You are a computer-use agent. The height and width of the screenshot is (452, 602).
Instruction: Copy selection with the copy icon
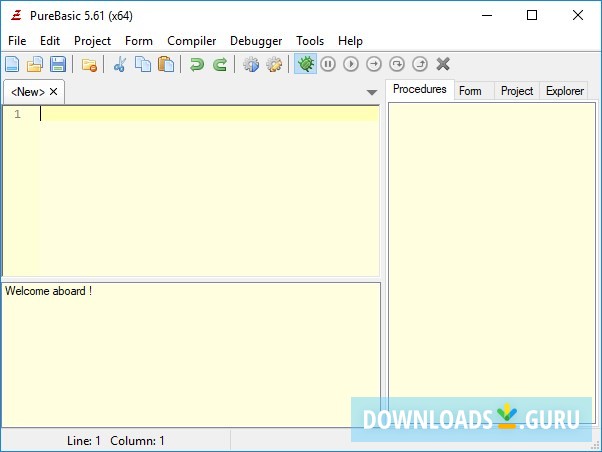click(x=143, y=64)
